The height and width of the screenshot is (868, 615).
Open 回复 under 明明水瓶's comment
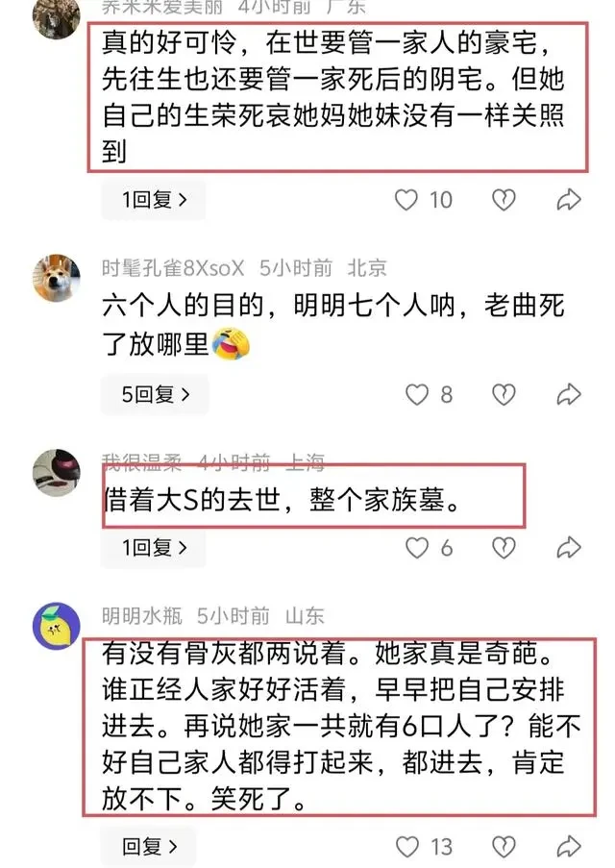[x=148, y=847]
